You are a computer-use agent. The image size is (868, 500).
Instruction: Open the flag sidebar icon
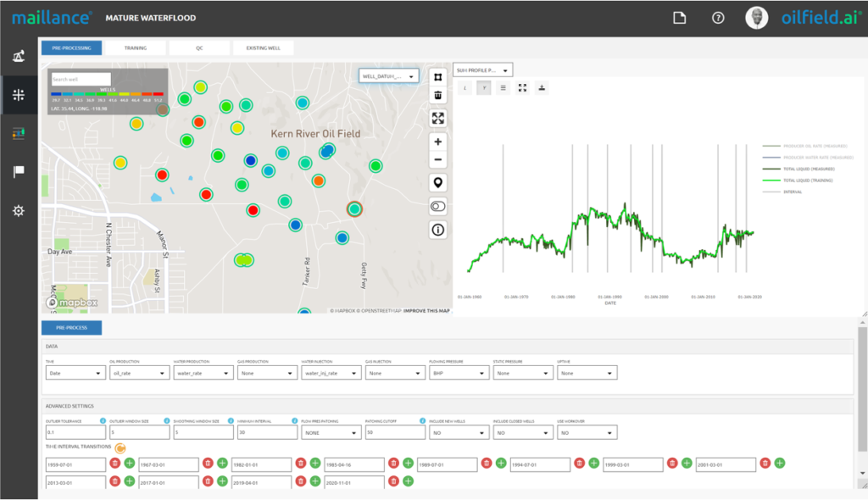click(19, 172)
